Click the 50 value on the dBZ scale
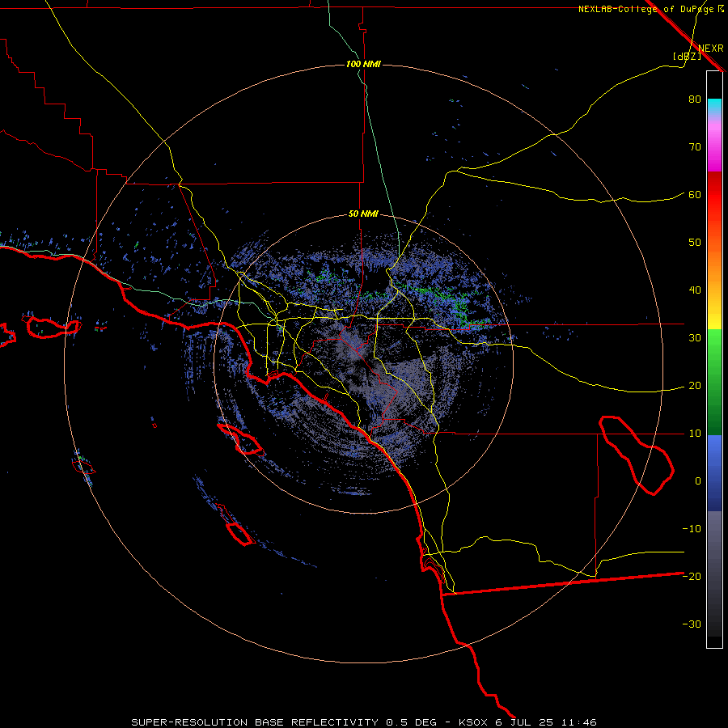The height and width of the screenshot is (728, 728). pyautogui.click(x=695, y=243)
